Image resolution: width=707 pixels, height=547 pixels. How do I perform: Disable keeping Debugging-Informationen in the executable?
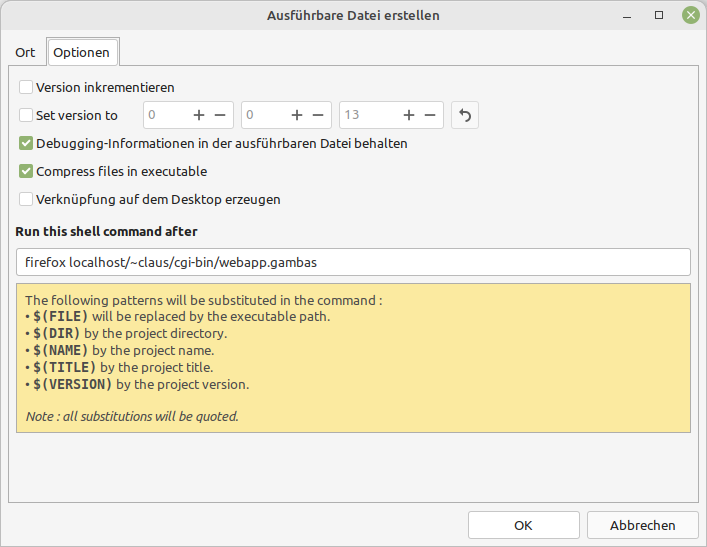coord(27,143)
